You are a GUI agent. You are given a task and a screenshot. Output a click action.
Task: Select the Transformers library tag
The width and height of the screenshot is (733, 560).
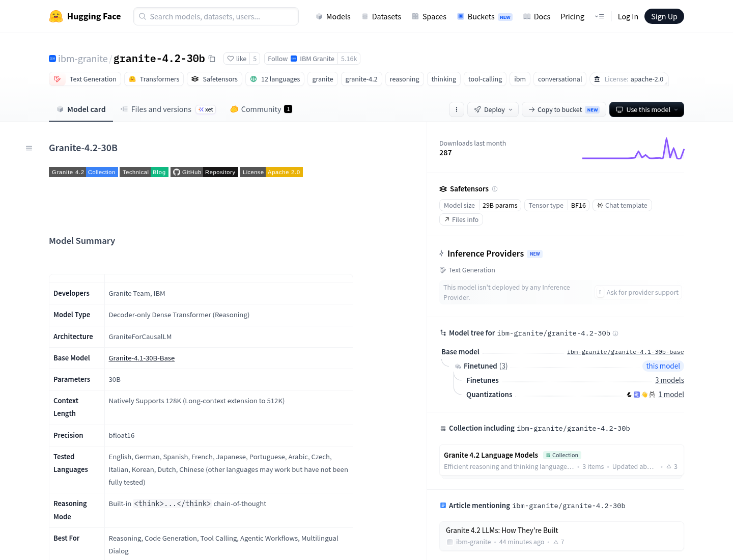154,79
